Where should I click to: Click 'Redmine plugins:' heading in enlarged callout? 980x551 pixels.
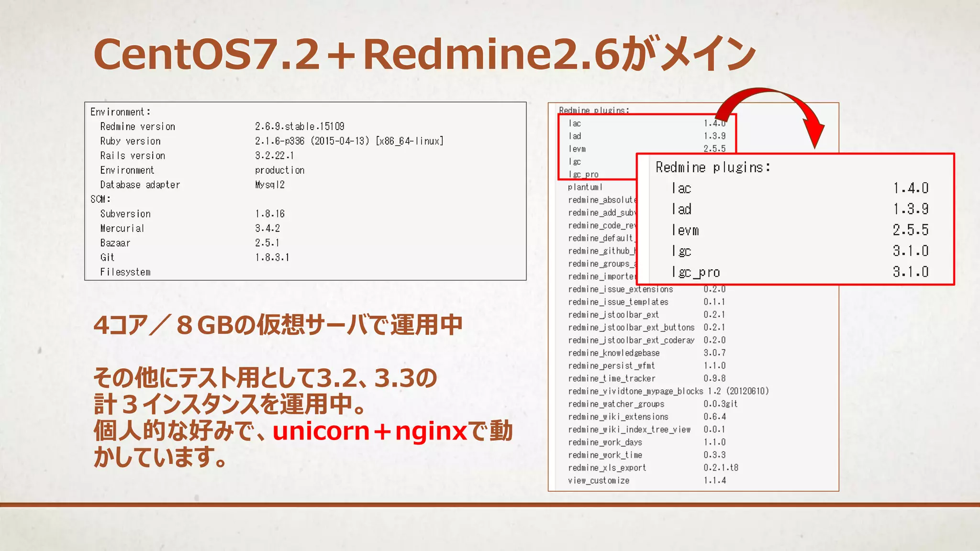(713, 167)
